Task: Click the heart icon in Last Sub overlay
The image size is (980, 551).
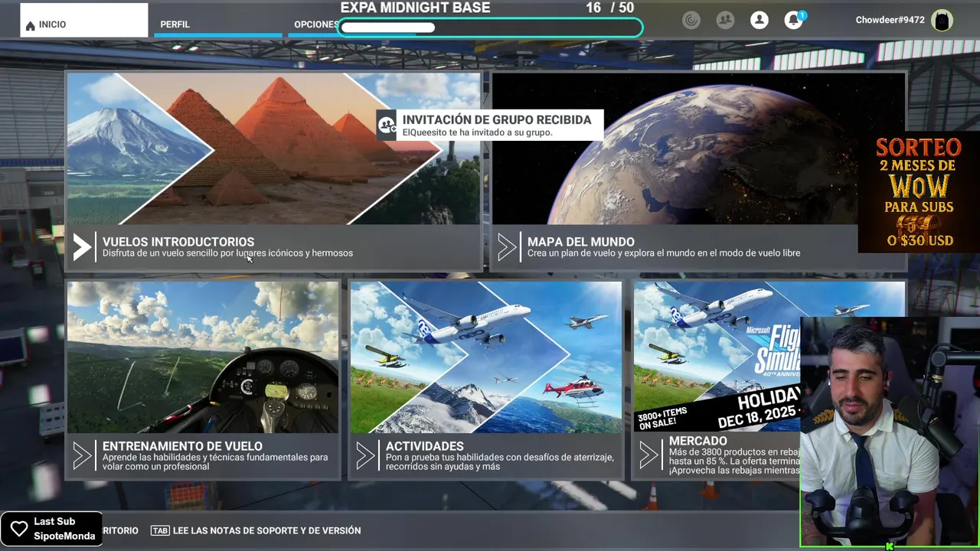Action: click(19, 528)
